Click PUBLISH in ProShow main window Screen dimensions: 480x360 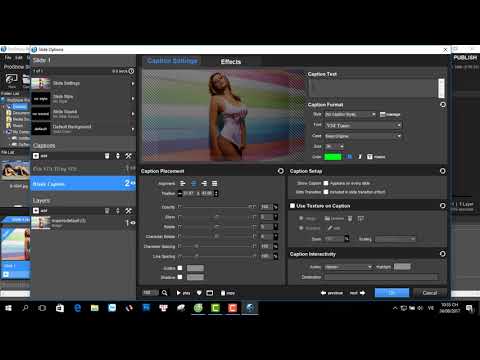click(x=465, y=58)
